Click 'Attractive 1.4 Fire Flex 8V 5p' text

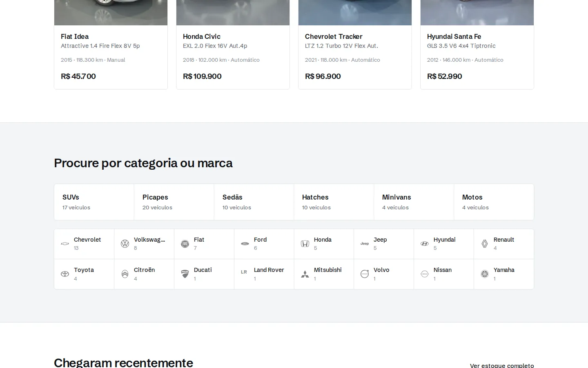coord(100,46)
